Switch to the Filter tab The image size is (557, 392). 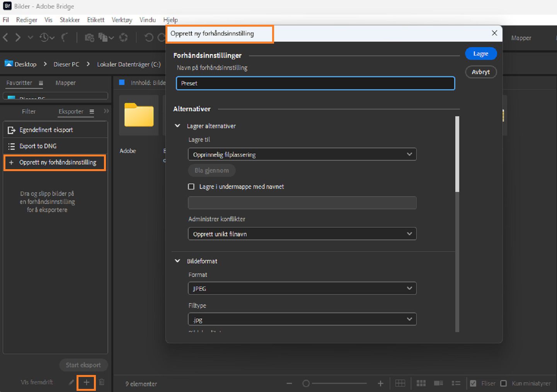pos(29,112)
